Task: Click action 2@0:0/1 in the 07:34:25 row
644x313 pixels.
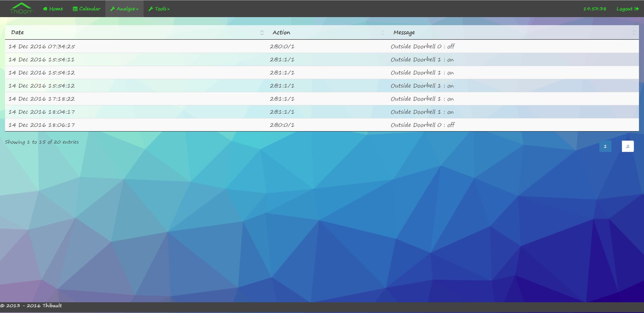Action: pyautogui.click(x=282, y=47)
